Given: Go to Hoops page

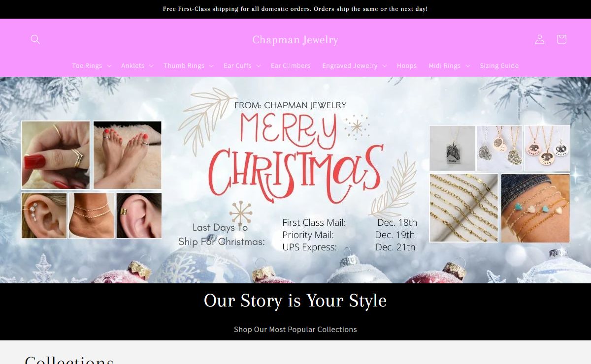Looking at the screenshot, I should [407, 65].
